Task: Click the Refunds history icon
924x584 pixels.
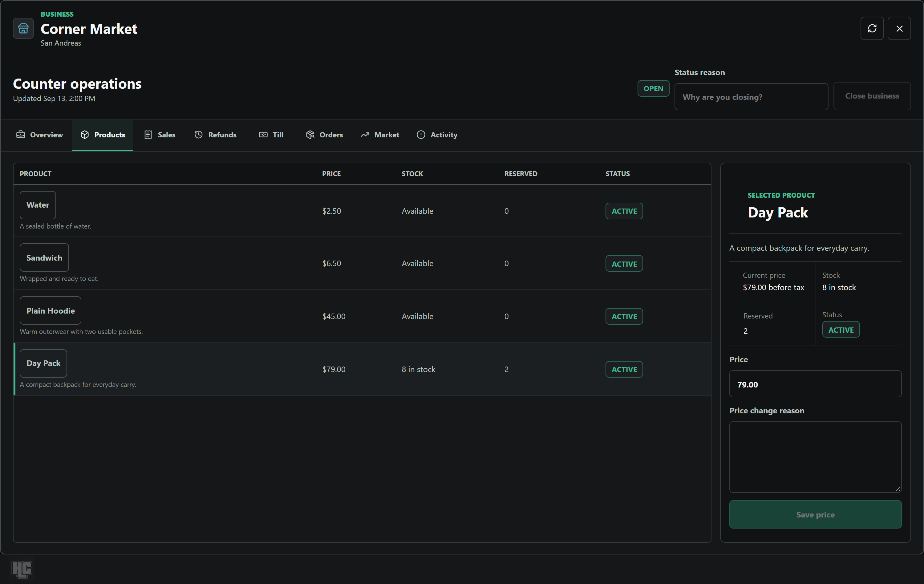Action: (198, 135)
